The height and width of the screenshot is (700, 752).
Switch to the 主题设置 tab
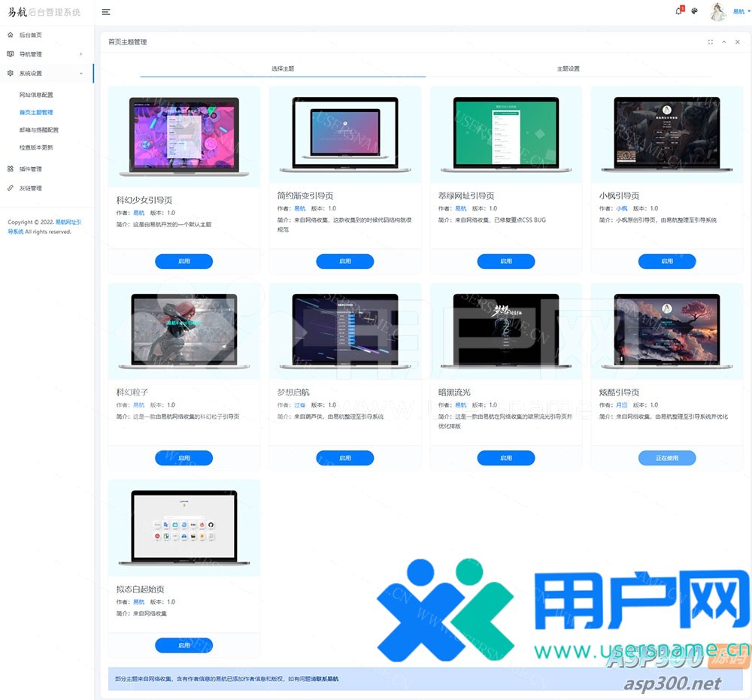tap(568, 68)
